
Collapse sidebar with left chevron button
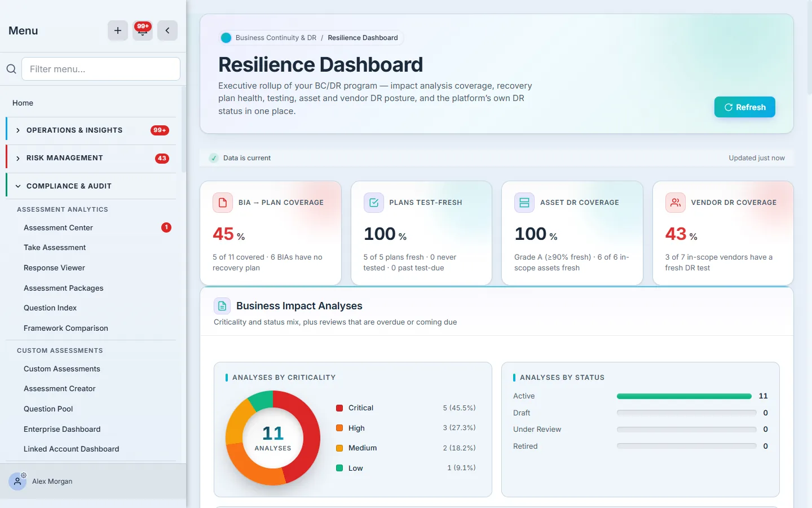167,30
